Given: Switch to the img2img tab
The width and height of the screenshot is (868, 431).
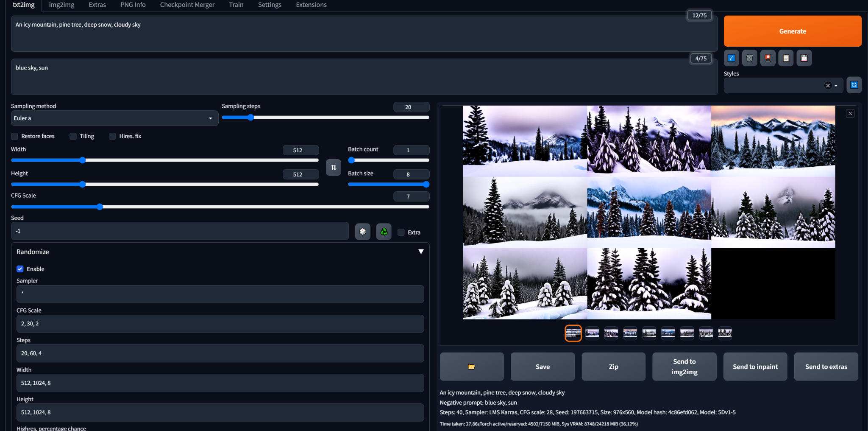Looking at the screenshot, I should click(61, 5).
